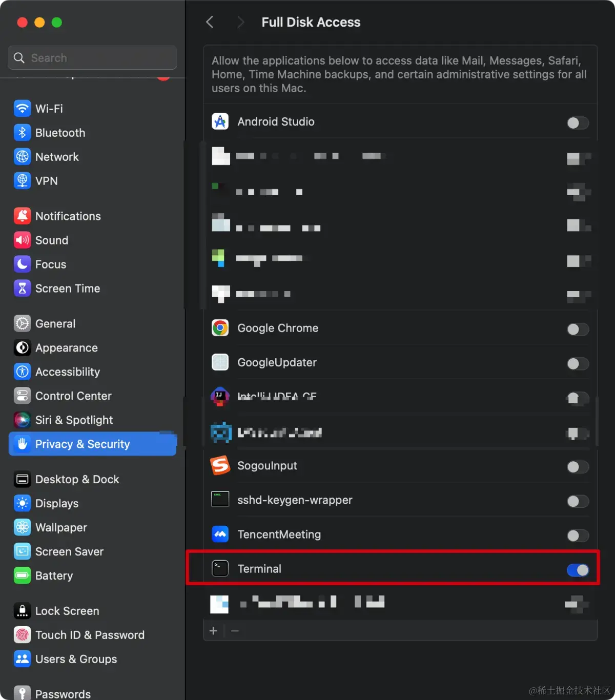Toggle Google Chrome disk access switch

point(578,330)
